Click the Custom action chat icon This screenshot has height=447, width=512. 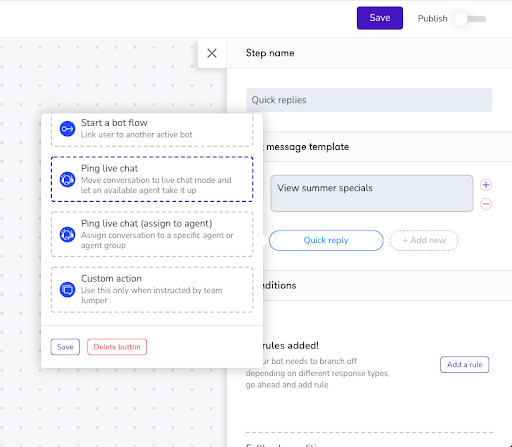(x=67, y=289)
